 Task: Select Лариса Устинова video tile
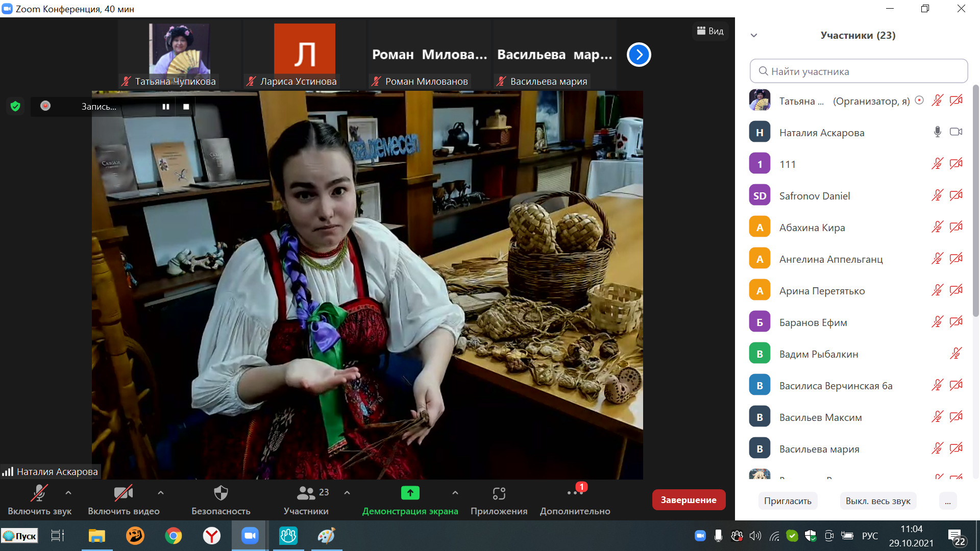(304, 55)
